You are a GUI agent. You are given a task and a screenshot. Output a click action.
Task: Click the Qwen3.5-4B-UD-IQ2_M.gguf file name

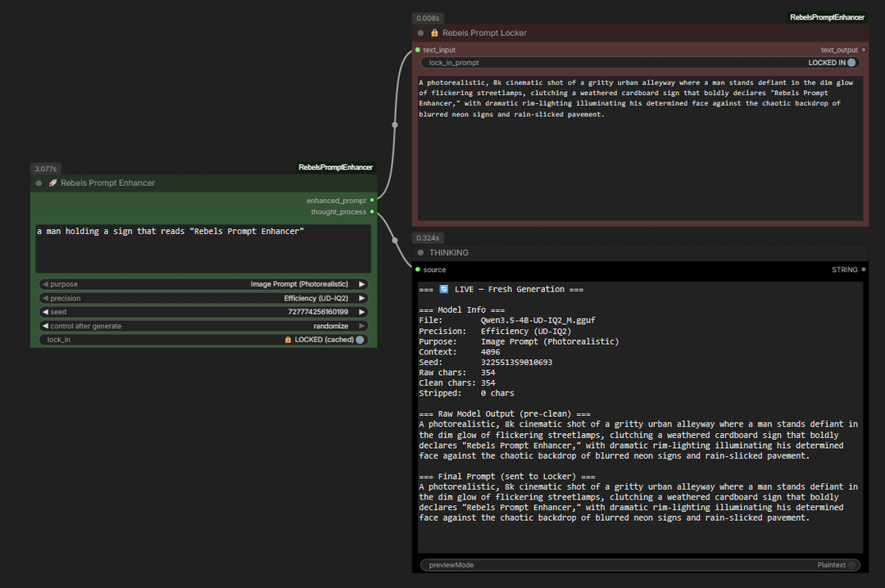pos(538,320)
